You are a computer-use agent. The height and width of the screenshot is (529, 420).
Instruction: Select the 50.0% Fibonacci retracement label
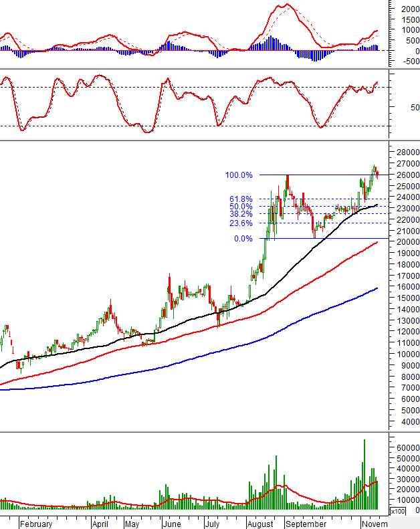click(x=240, y=207)
